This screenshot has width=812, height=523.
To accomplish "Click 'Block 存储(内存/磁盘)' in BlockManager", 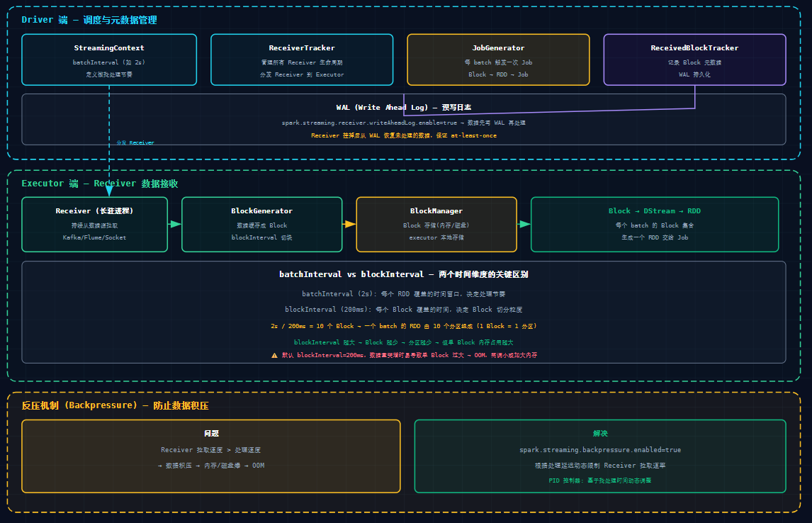I will 436,225.
